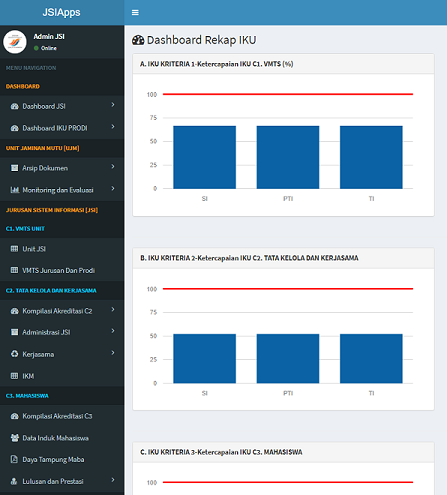Image resolution: width=447 pixels, height=495 pixels.
Task: Click the JSIApps logo title
Action: pyautogui.click(x=61, y=12)
